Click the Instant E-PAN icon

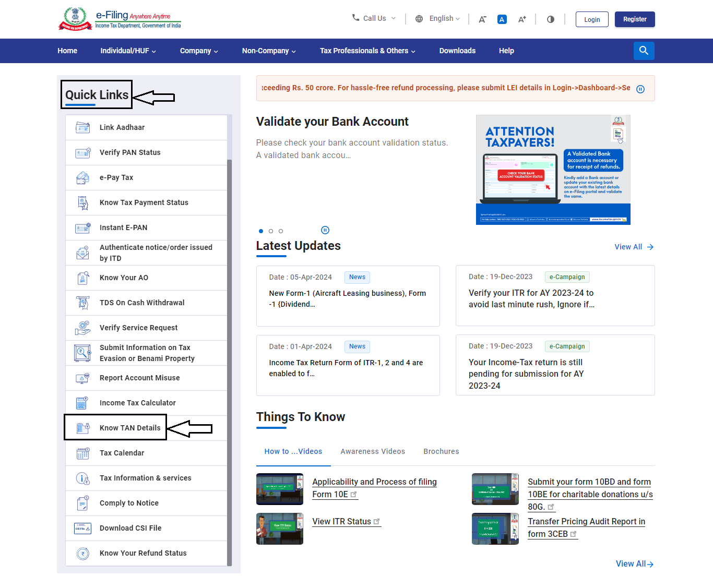tap(83, 228)
